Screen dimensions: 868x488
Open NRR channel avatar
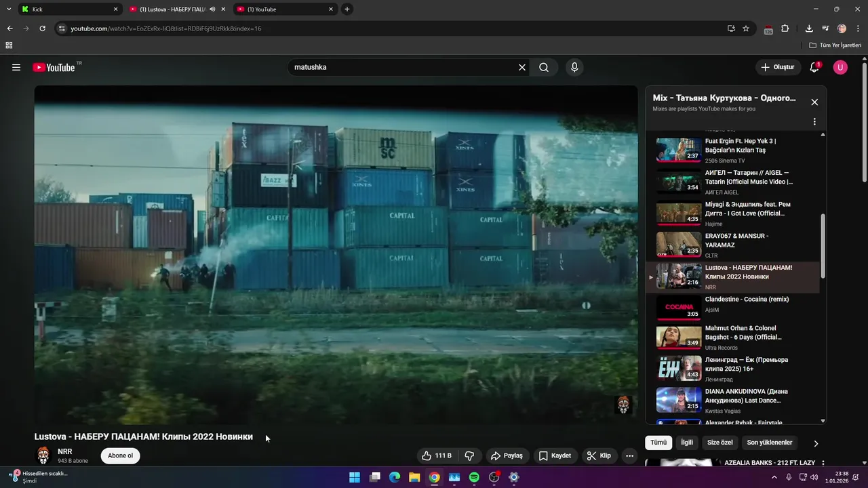(43, 455)
